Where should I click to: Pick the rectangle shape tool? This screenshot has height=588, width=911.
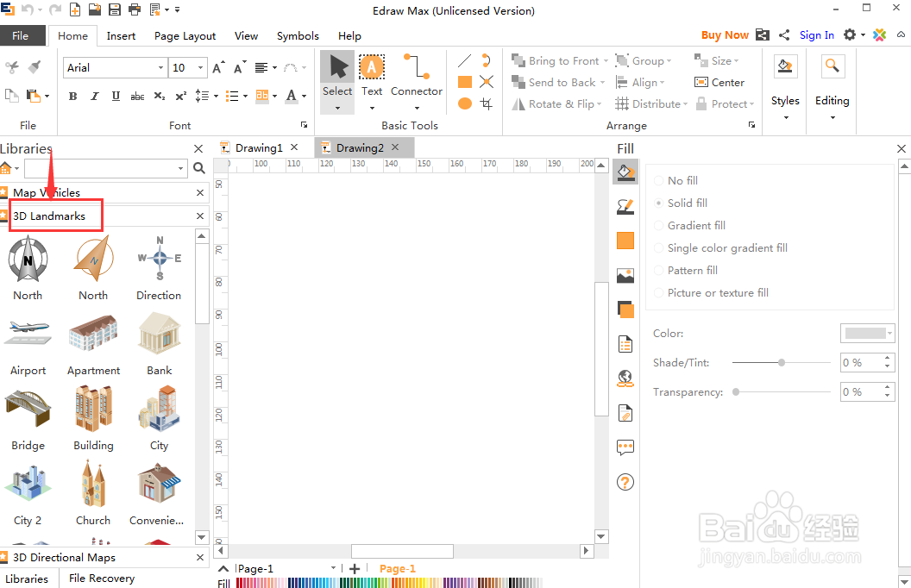(x=464, y=82)
